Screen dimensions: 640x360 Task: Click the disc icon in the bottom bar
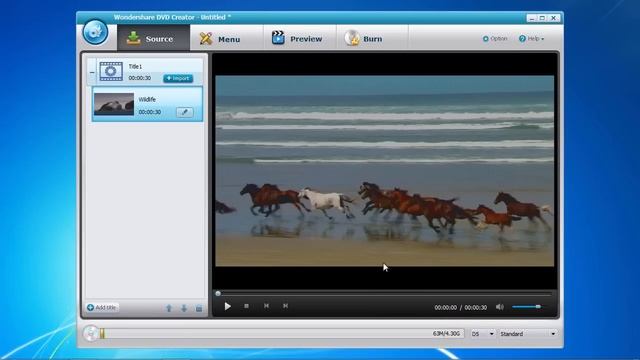91,333
